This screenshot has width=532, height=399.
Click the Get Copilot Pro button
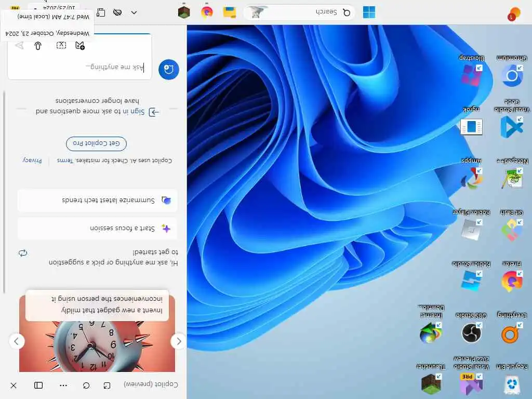(x=96, y=143)
